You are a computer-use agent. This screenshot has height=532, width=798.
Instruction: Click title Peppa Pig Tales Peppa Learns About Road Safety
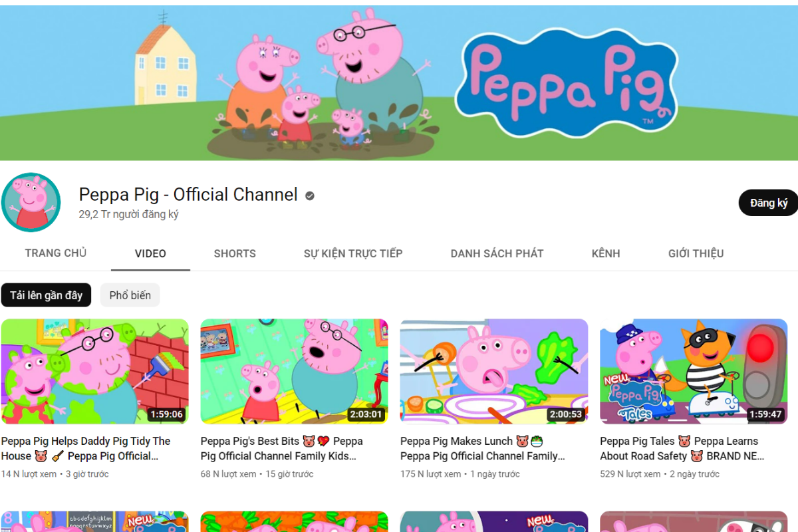(x=682, y=448)
